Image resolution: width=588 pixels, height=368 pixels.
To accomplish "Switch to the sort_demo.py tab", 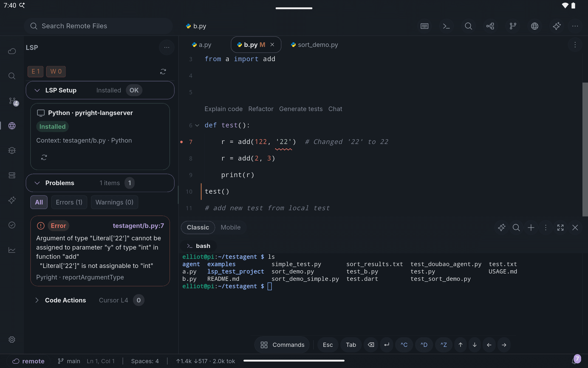I will 314,45.
